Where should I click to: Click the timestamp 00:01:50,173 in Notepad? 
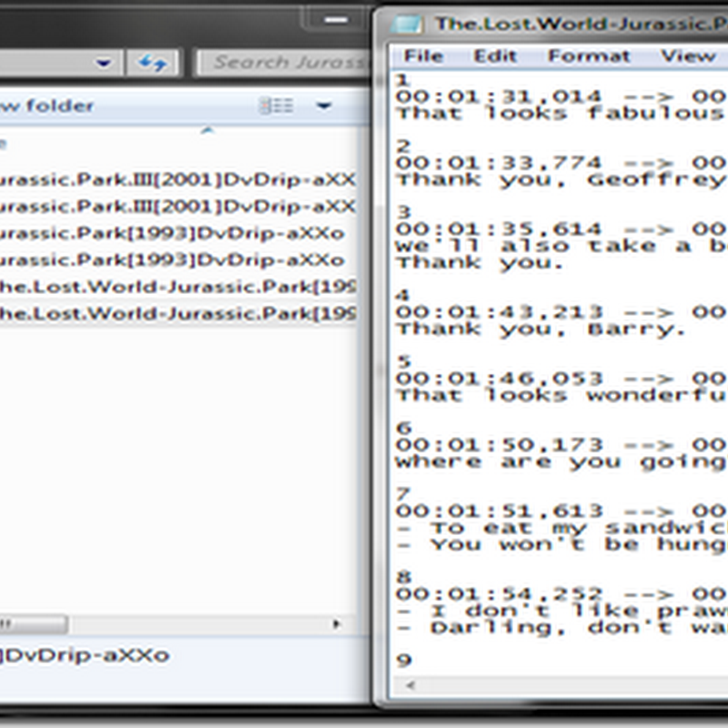(499, 446)
